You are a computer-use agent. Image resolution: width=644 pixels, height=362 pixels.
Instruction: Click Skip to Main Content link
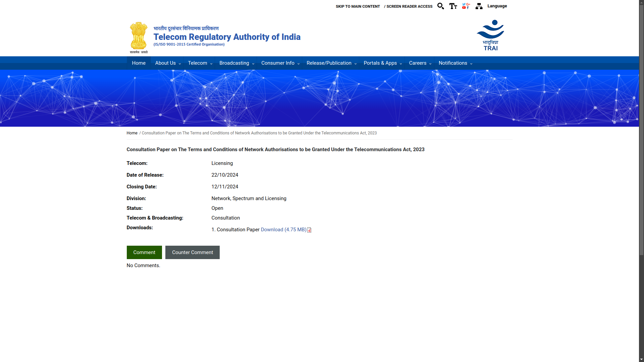click(x=358, y=6)
